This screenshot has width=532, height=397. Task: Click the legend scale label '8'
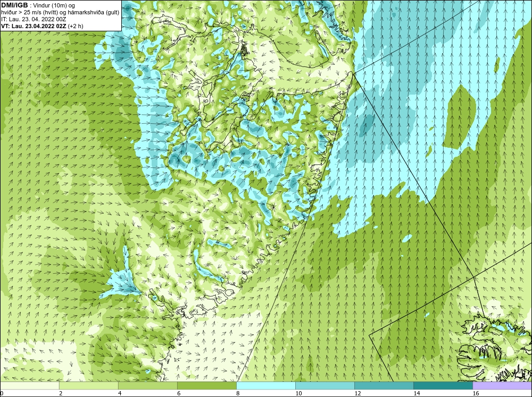pos(238,393)
